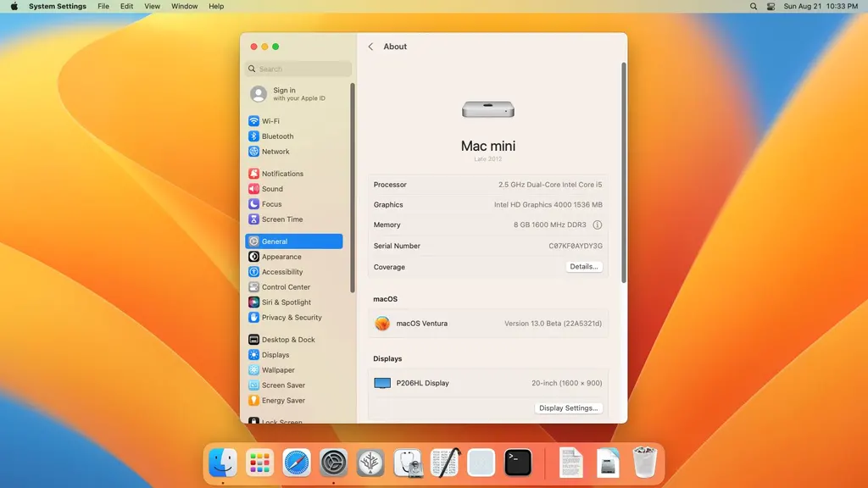Open the Edit menu
This screenshot has height=488, width=868.
tap(127, 6)
